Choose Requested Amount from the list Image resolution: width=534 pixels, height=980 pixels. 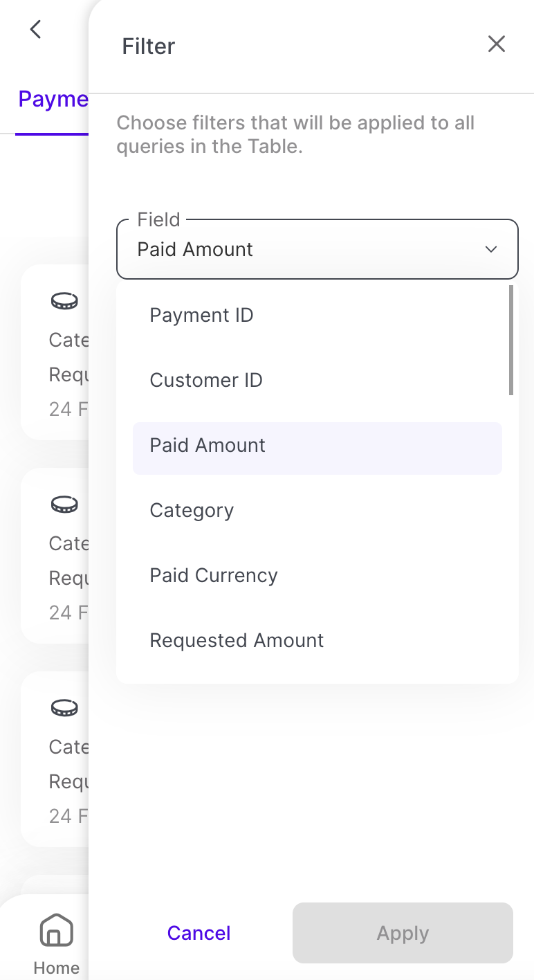237,641
